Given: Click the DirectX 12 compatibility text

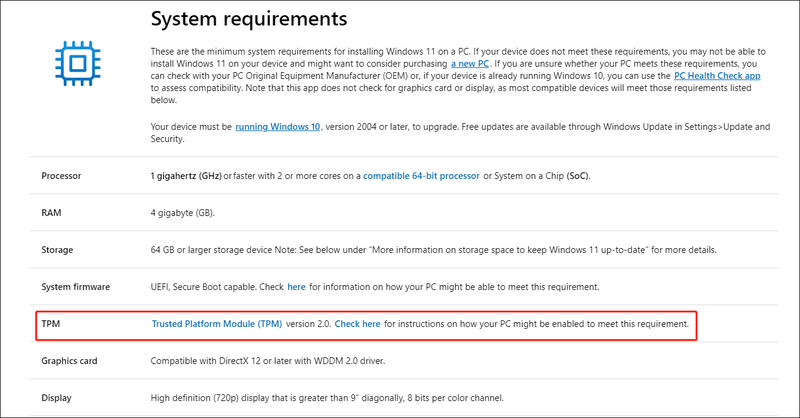Looking at the screenshot, I should pos(268,361).
